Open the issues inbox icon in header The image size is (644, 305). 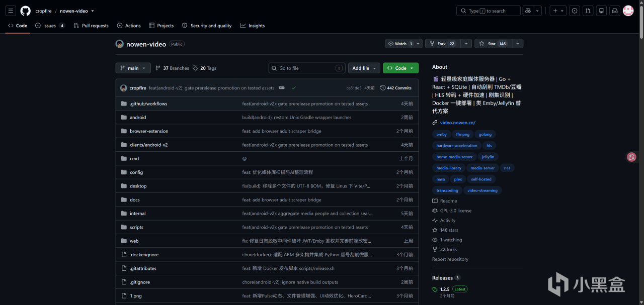click(x=575, y=11)
